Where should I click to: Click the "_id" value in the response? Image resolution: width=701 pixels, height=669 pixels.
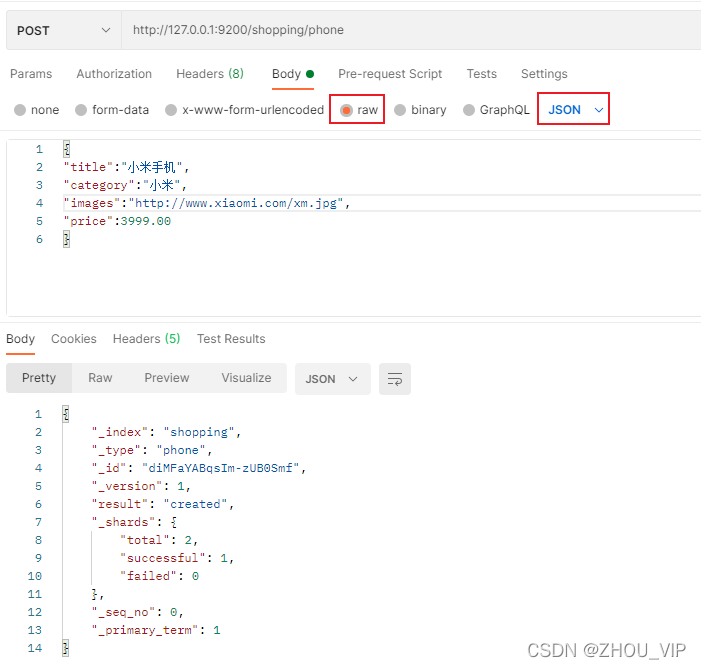pos(220,468)
